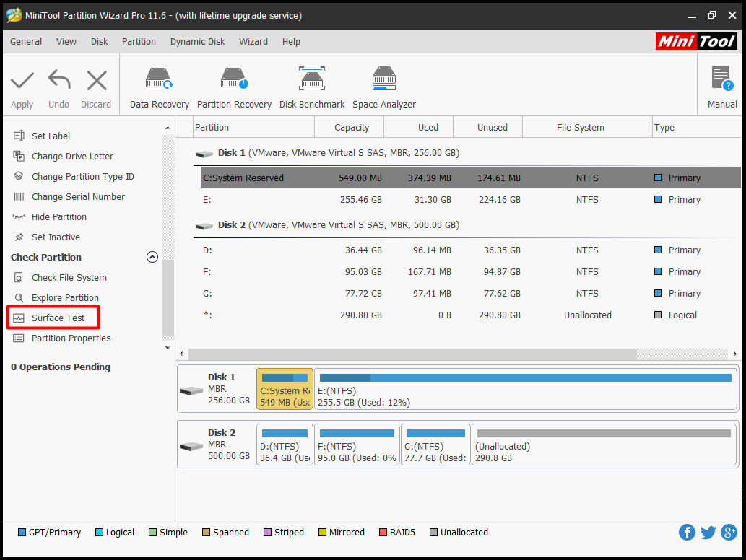
Task: Select C:System Reserved row
Action: tap(470, 178)
